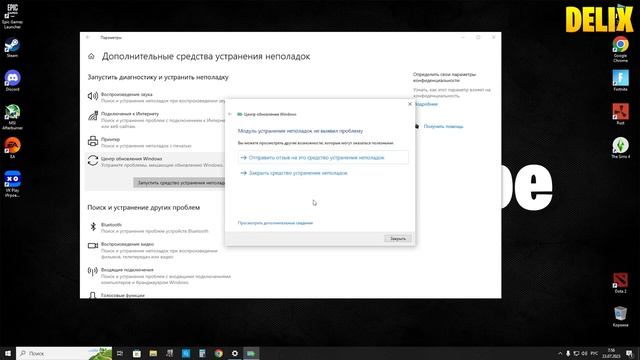Open the Recycle Bin on desktop
This screenshot has width=640, height=360.
pos(620,317)
